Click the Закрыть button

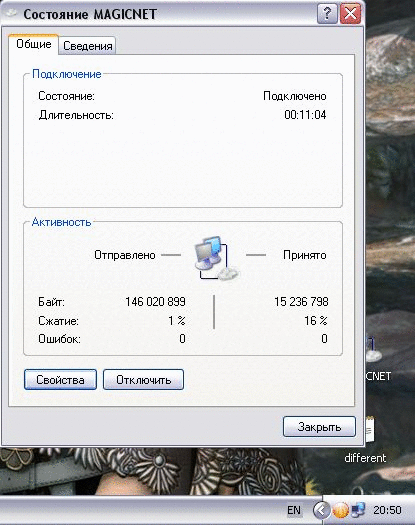319,427
